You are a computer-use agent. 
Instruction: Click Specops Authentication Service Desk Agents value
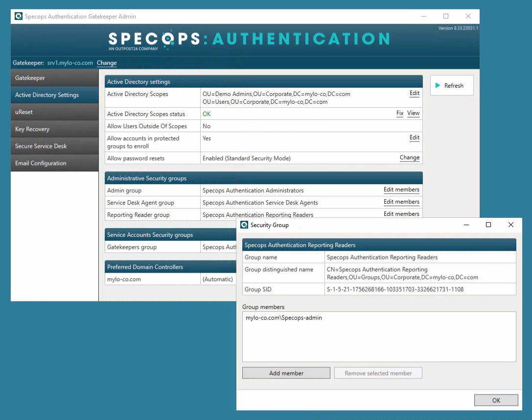pyautogui.click(x=260, y=203)
